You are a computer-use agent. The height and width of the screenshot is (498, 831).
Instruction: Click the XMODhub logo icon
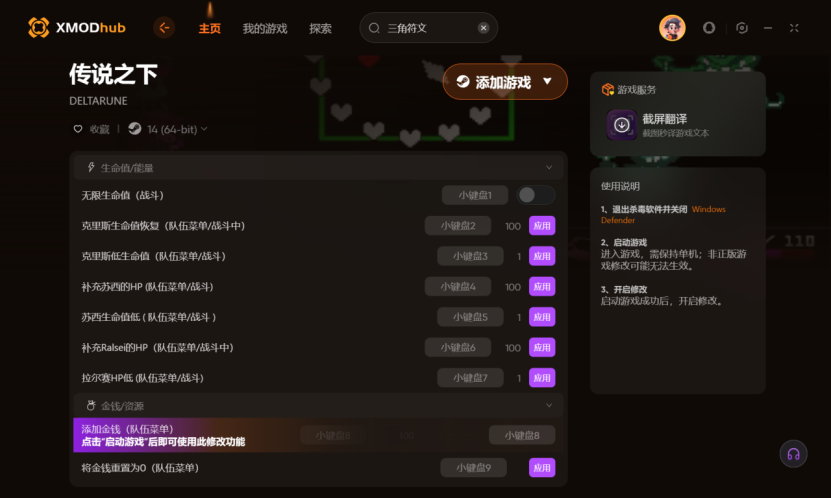38,28
